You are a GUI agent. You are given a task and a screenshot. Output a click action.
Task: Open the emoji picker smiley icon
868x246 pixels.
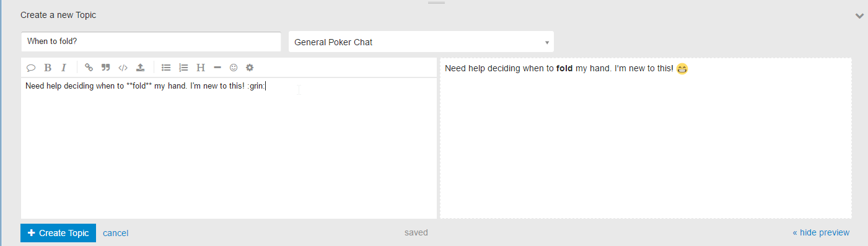pos(234,68)
